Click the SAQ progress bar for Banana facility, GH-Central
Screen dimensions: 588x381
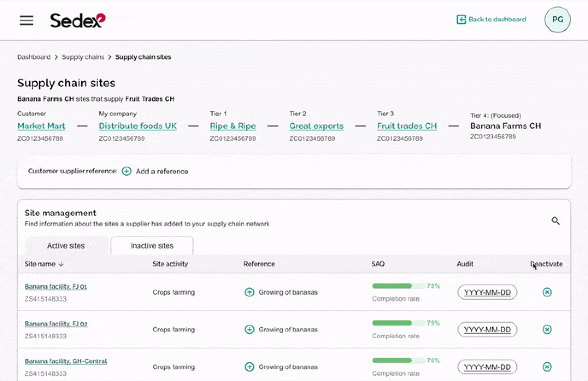tap(399, 360)
